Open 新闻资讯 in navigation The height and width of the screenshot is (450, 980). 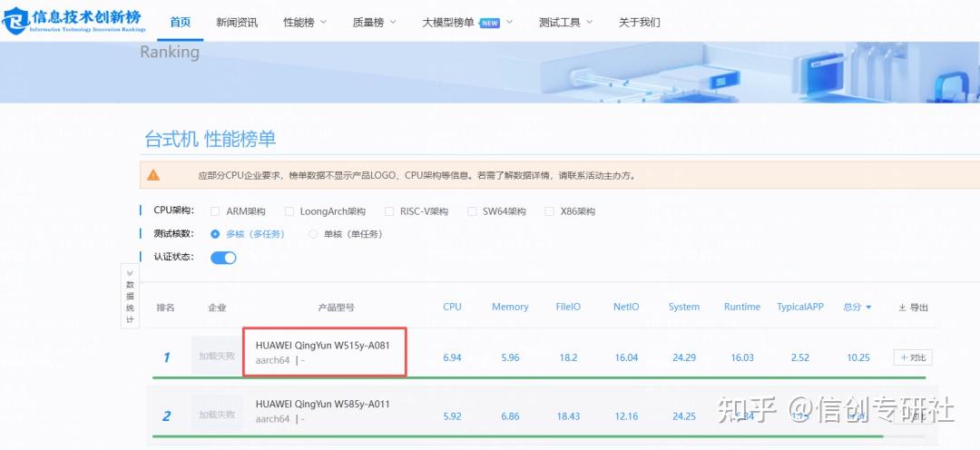[x=237, y=23]
